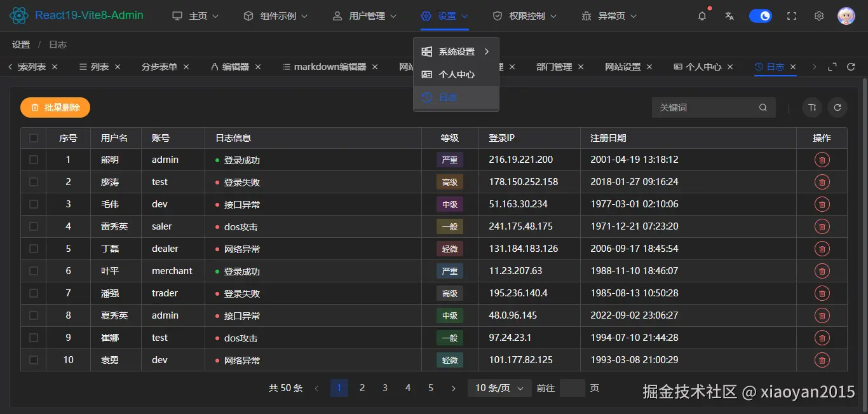The height and width of the screenshot is (414, 868).
Task: Delete the log row for 丁磊
Action: pos(822,249)
